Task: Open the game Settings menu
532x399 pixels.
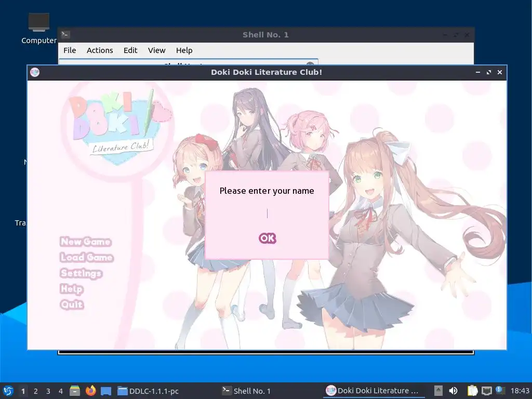Action: [81, 273]
